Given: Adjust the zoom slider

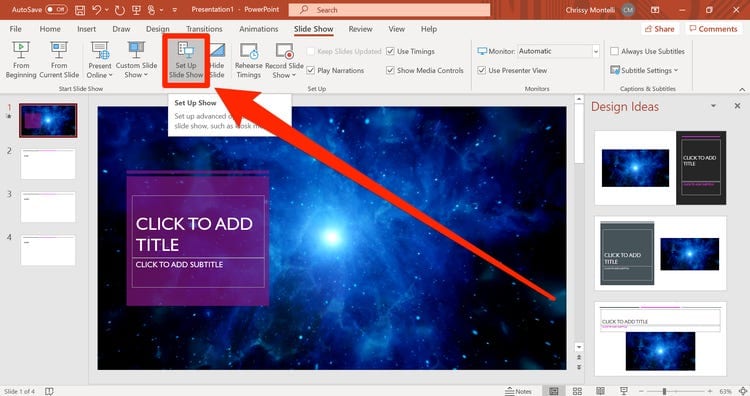Looking at the screenshot, I should pyautogui.click(x=664, y=391).
